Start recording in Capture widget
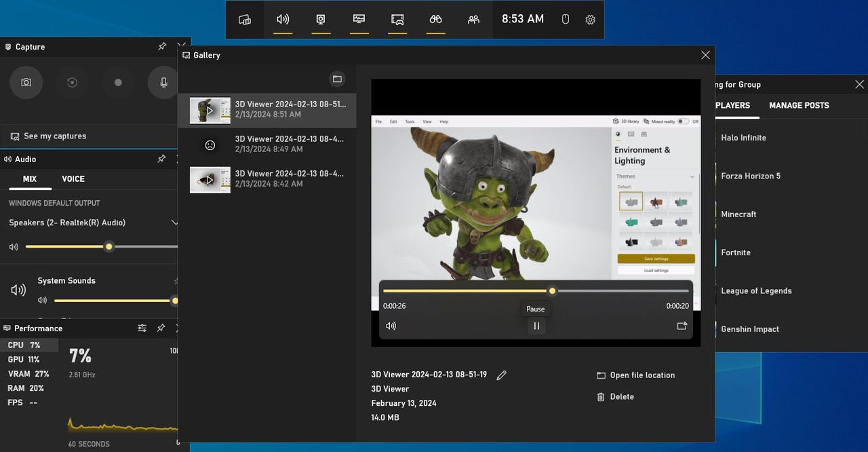Image resolution: width=868 pixels, height=452 pixels. click(118, 82)
